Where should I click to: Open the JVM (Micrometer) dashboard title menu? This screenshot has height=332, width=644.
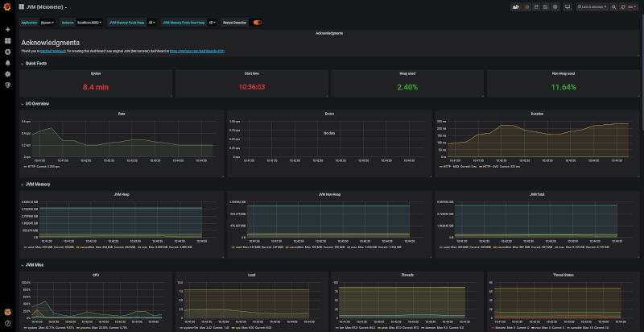tap(47, 6)
